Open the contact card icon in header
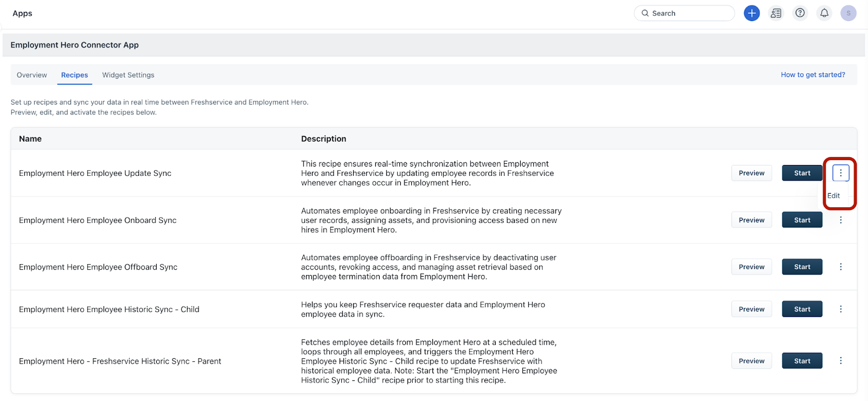Screen dimensions: 868x401 tap(776, 13)
